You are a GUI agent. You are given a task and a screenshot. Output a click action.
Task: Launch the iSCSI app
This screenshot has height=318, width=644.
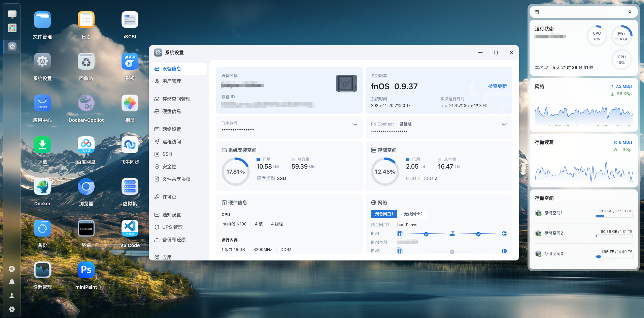point(130,20)
